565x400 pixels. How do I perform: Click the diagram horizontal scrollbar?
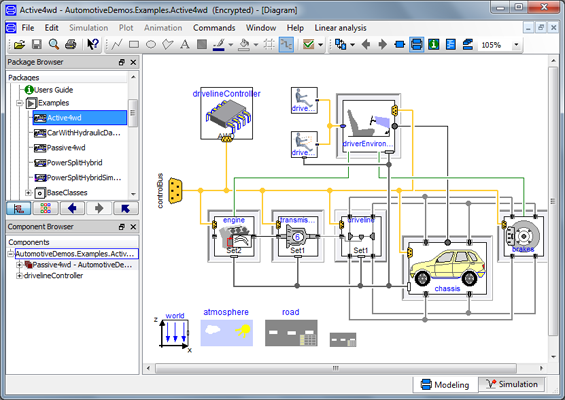coord(336,368)
